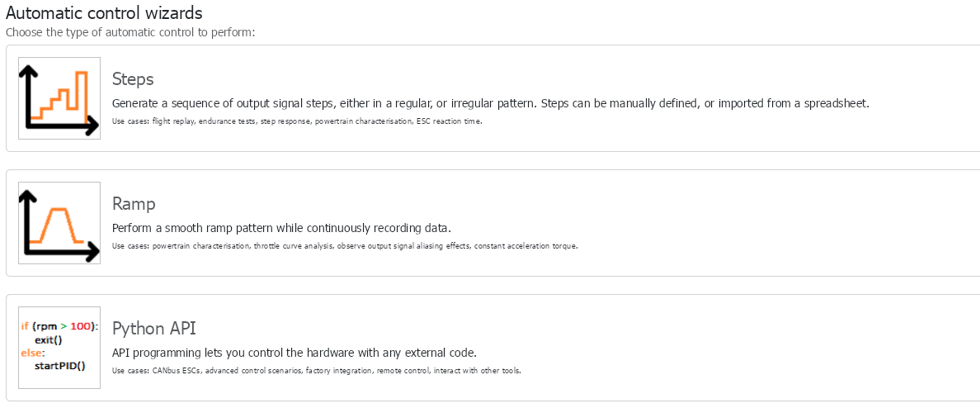Click the Python API use cases line
Screen dimensions: 980x408
click(316, 370)
